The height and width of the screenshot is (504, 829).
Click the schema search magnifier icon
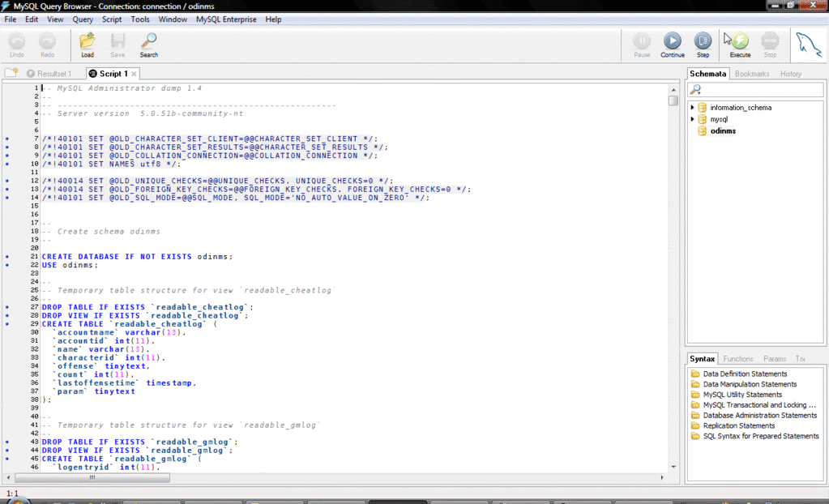tap(695, 90)
